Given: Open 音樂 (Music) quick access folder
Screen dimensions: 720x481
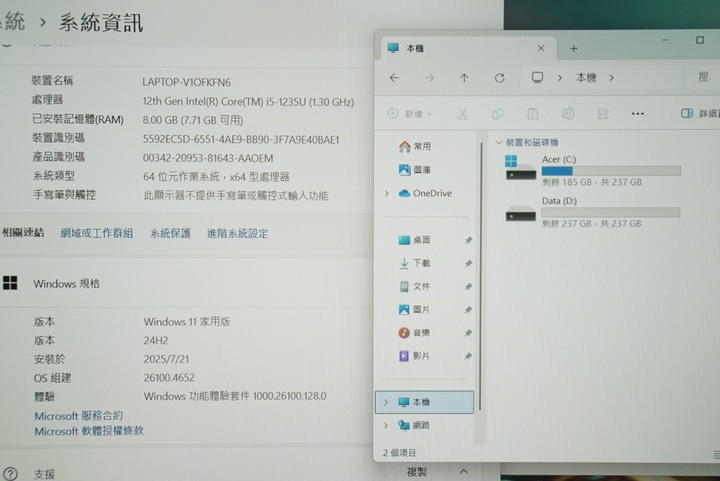Looking at the screenshot, I should (x=415, y=333).
